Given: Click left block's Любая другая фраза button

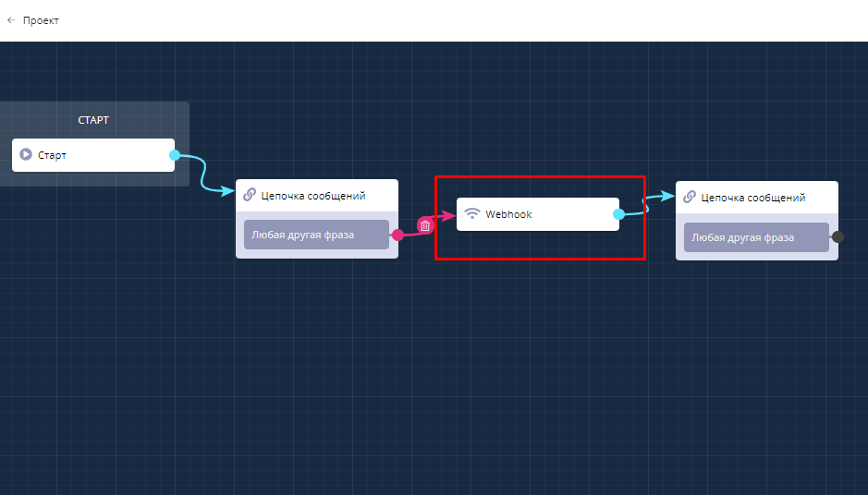Looking at the screenshot, I should coord(317,235).
